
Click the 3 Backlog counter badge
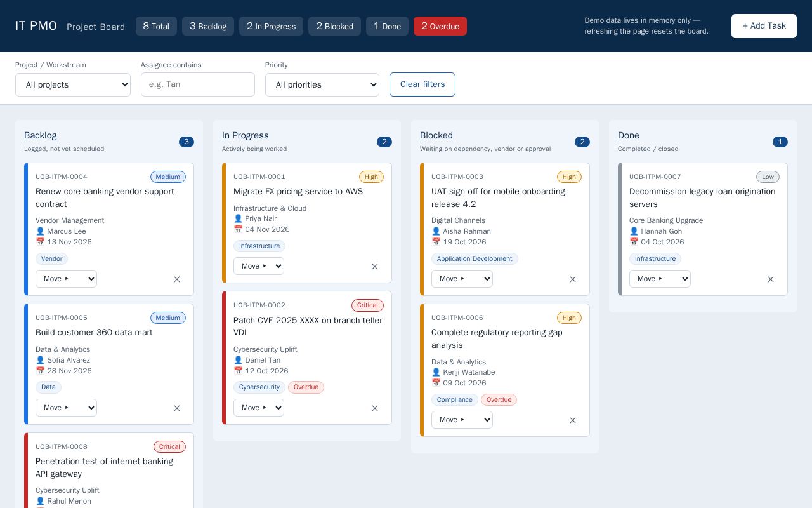coord(208,26)
